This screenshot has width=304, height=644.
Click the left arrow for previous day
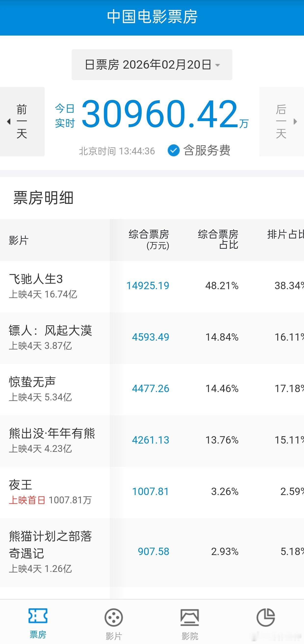point(9,122)
